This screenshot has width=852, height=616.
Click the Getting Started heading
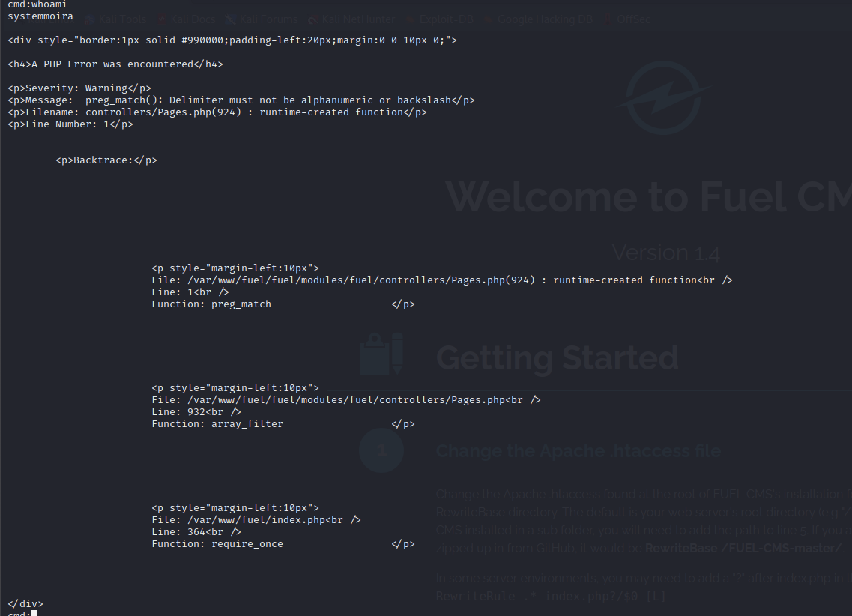tap(558, 357)
